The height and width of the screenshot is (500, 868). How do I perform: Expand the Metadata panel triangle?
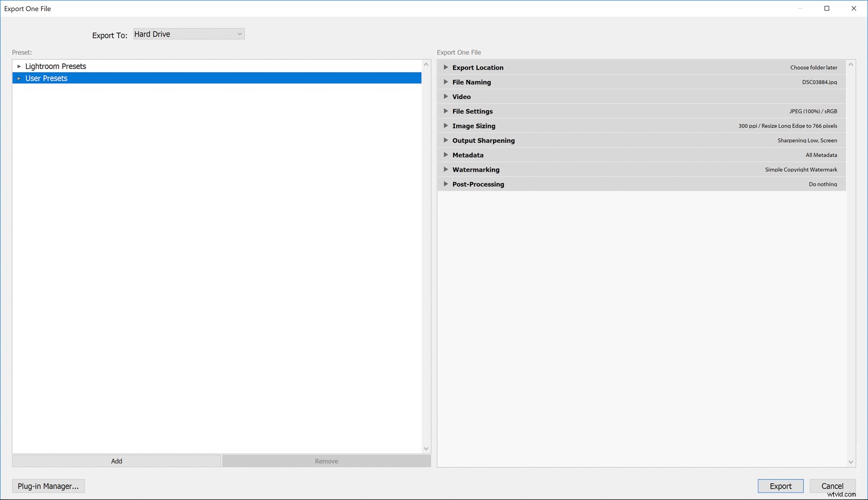[x=446, y=155]
